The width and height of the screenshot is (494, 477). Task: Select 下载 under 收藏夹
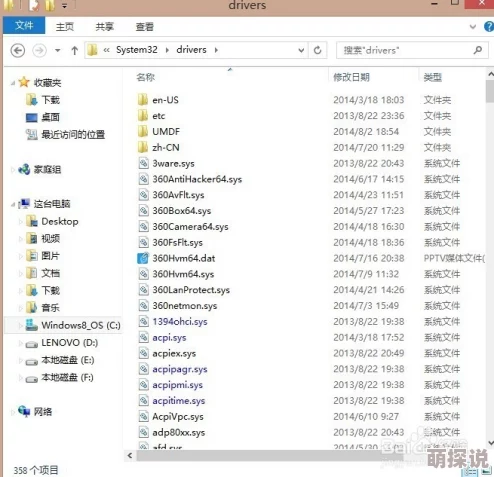coord(51,100)
